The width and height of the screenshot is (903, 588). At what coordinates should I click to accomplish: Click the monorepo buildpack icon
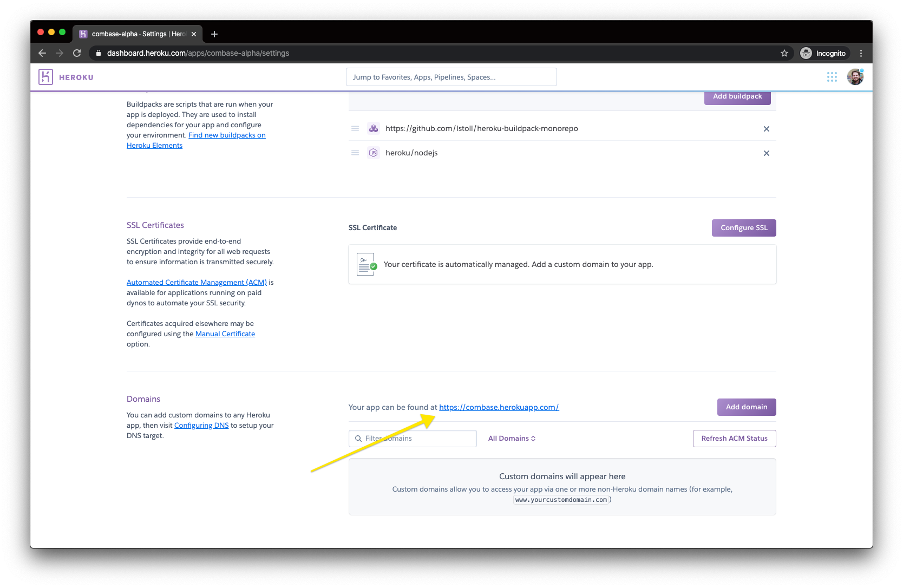[374, 128]
